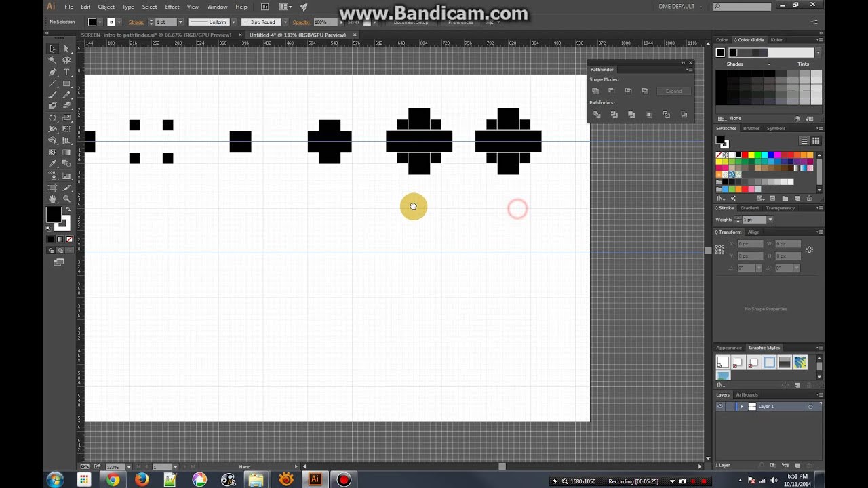Click Document Setup button
The image size is (868, 488).
[411, 22]
